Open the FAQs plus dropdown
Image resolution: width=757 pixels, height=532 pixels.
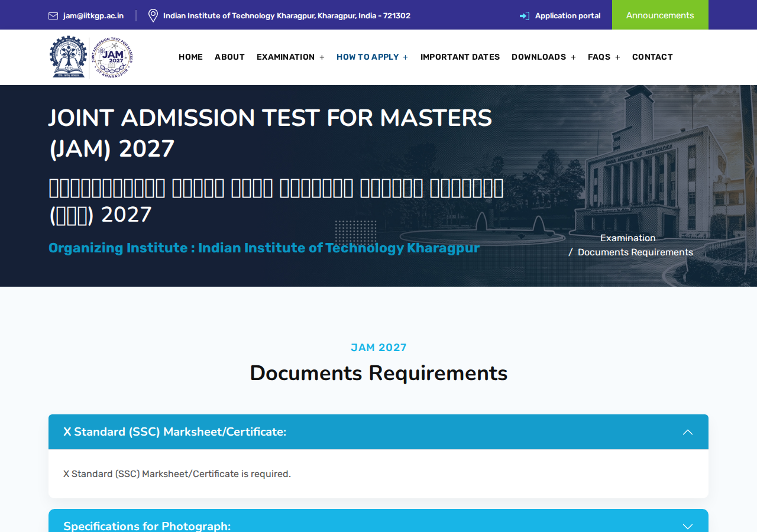pyautogui.click(x=617, y=57)
